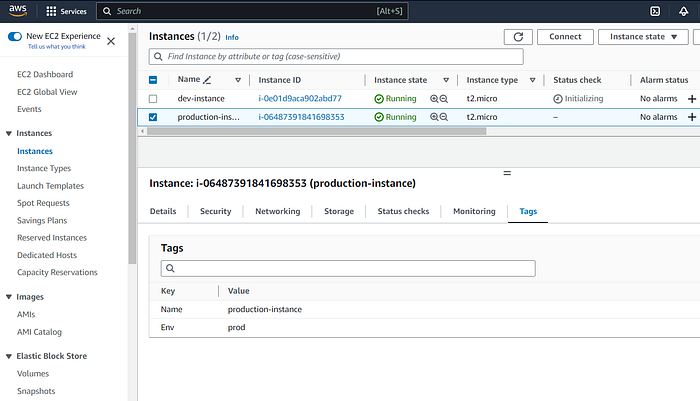The width and height of the screenshot is (700, 401).
Task: Open Instance type column filter arrow
Action: (532, 80)
